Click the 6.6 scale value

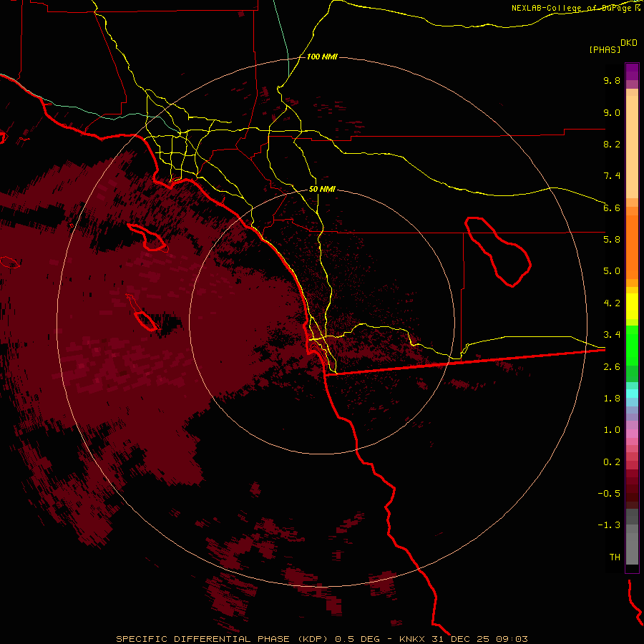point(612,208)
